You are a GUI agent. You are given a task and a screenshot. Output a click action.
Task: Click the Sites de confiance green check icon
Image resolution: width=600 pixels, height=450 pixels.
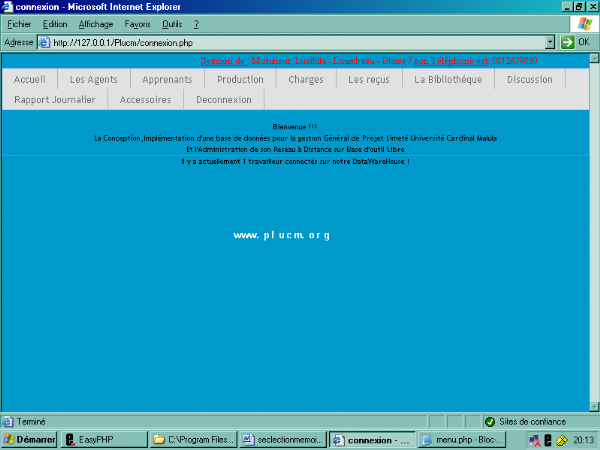click(490, 422)
